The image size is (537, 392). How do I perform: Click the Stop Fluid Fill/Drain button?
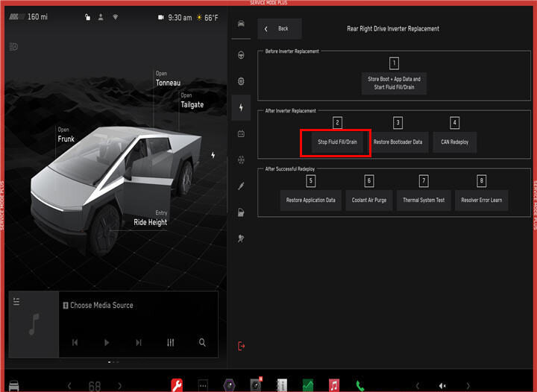pyautogui.click(x=337, y=142)
